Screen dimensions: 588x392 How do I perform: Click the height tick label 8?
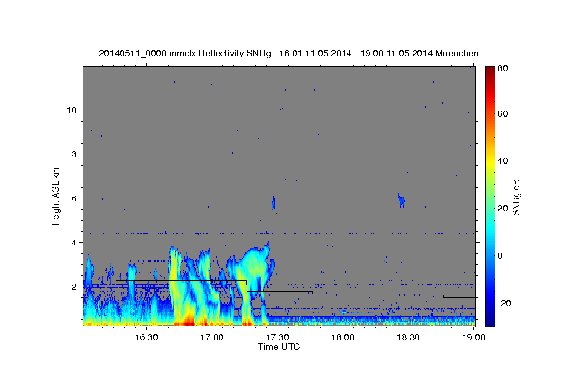click(74, 154)
